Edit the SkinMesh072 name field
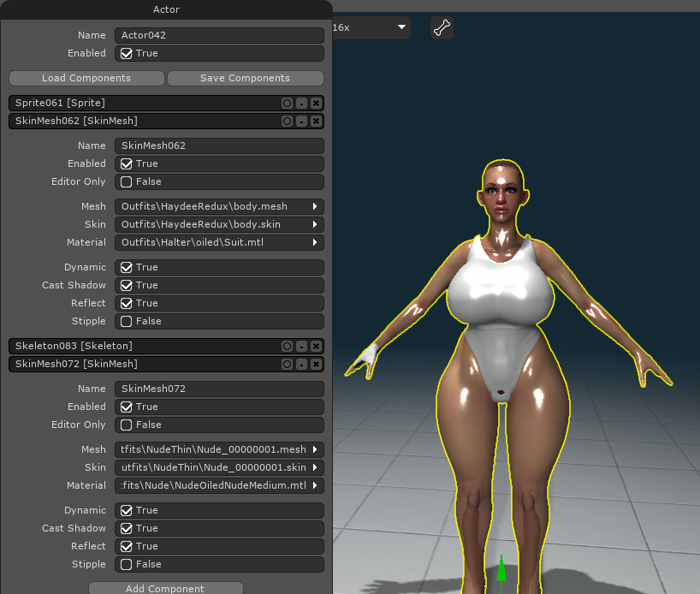 point(219,389)
